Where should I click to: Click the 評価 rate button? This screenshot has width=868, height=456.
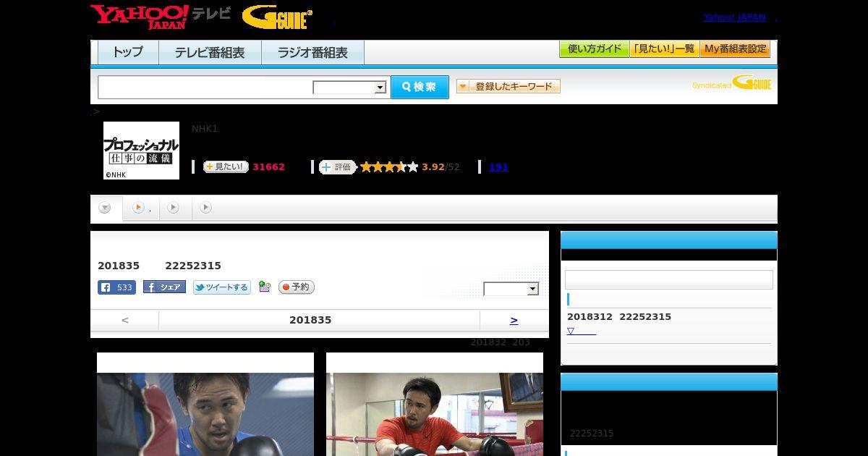click(x=338, y=166)
